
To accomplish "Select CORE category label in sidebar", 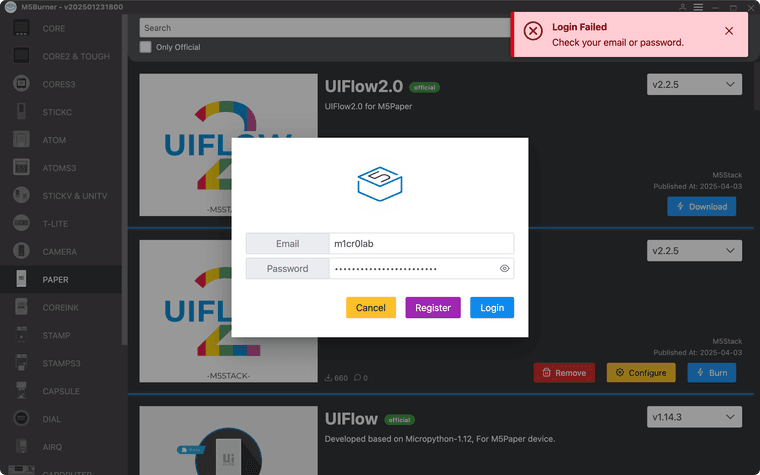I will pos(54,29).
